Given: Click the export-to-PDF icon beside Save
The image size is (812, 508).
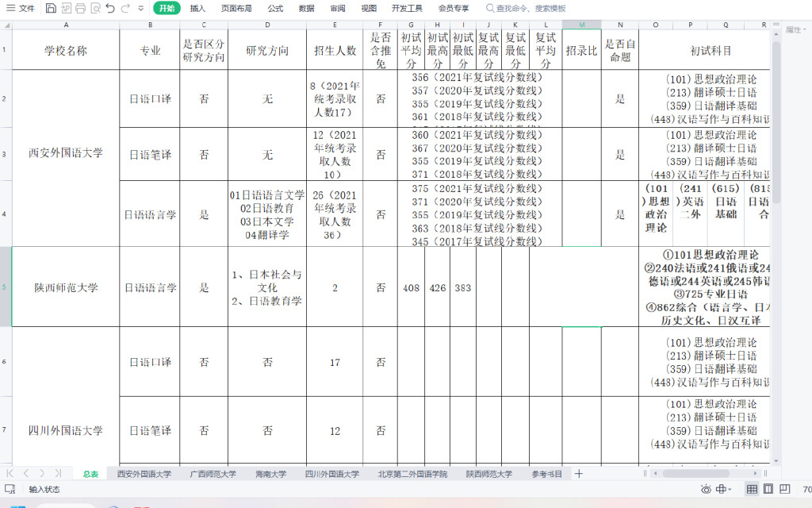Looking at the screenshot, I should tap(66, 8).
